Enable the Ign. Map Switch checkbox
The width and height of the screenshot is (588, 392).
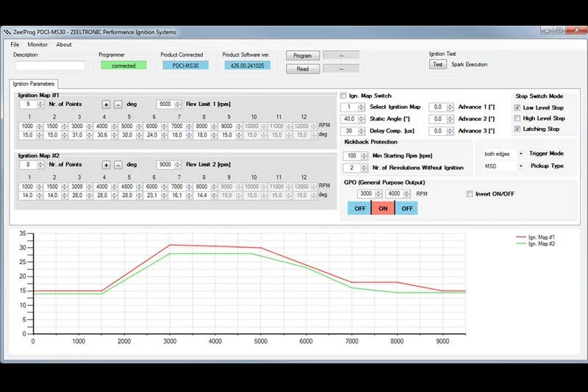[x=344, y=96]
